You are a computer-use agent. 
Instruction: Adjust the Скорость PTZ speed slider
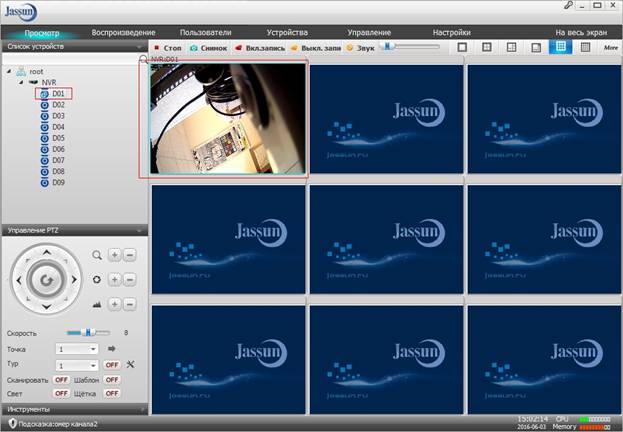click(88, 332)
